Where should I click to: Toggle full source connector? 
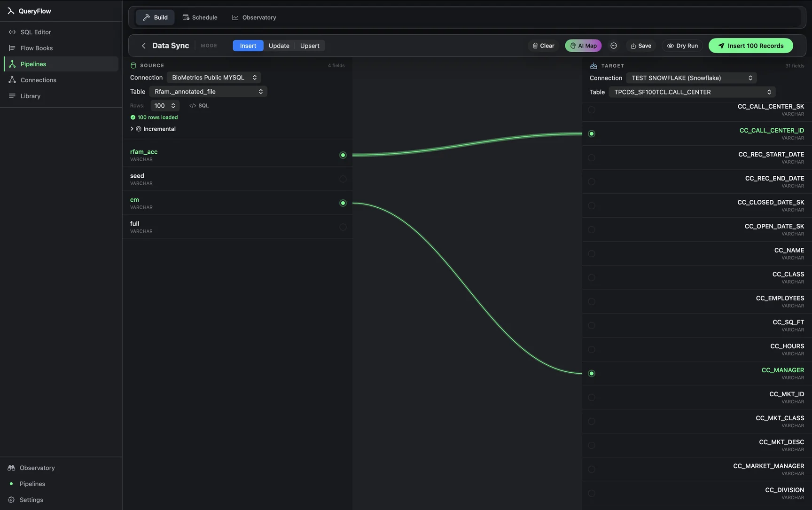click(x=343, y=227)
